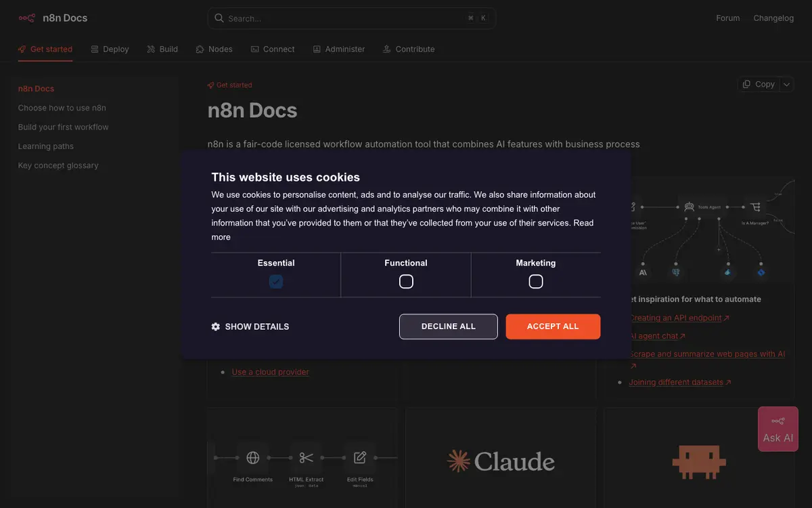812x508 pixels.
Task: Click the Accept All button
Action: click(553, 326)
